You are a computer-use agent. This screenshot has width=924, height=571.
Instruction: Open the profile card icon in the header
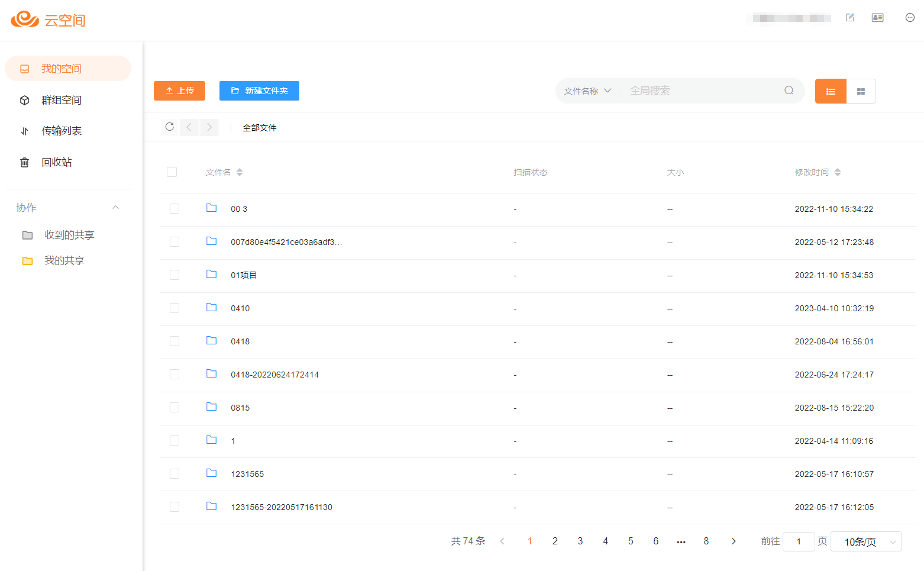877,18
